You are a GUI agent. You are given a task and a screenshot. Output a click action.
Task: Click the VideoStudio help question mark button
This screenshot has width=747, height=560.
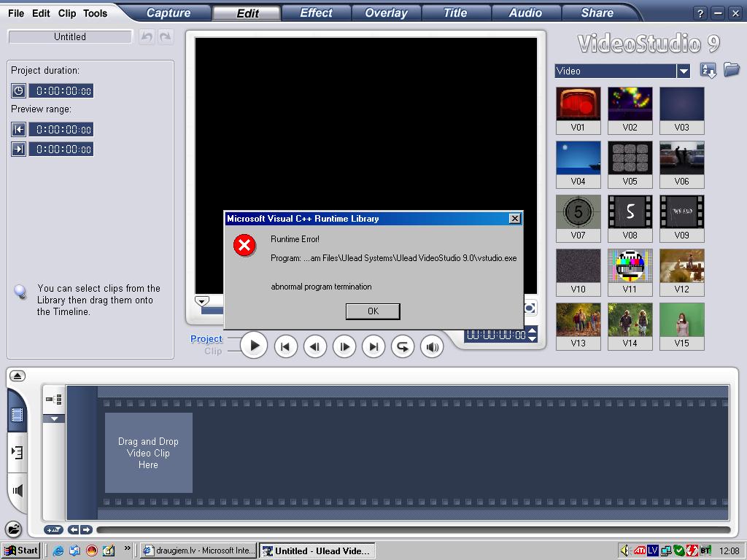pyautogui.click(x=700, y=13)
